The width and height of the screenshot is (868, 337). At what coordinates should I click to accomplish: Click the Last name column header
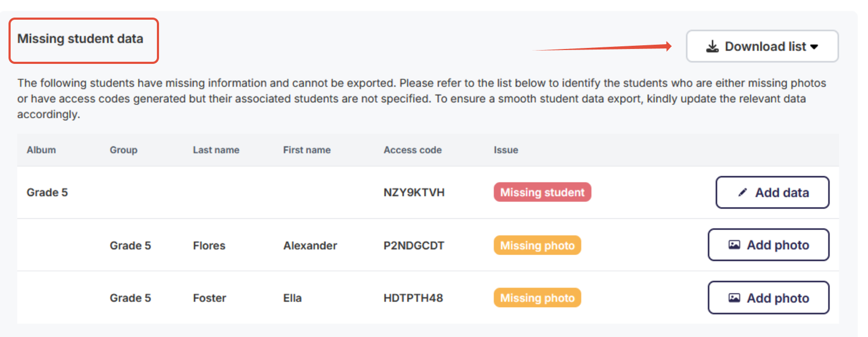coord(216,150)
